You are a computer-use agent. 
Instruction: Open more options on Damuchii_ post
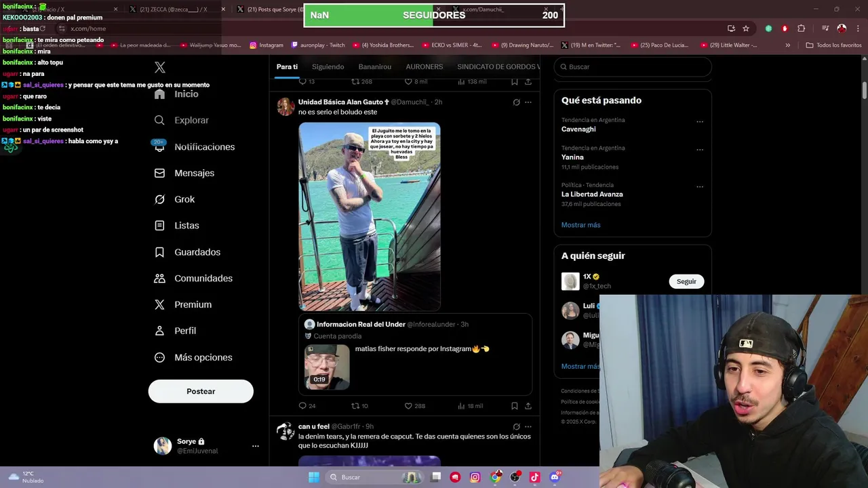[x=528, y=102]
